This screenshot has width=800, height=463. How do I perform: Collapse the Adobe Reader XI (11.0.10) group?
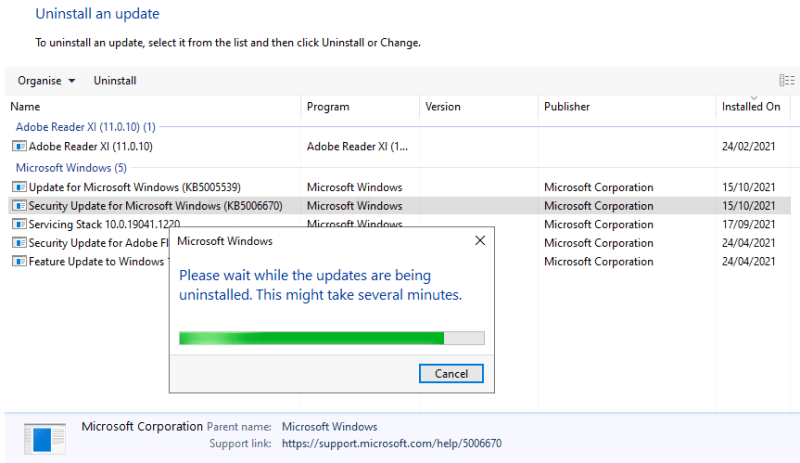click(86, 127)
